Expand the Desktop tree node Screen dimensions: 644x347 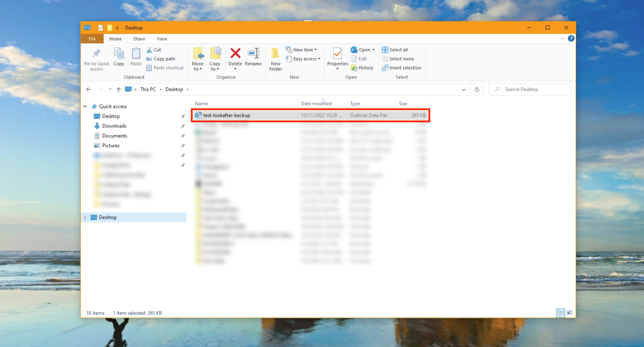(x=85, y=217)
